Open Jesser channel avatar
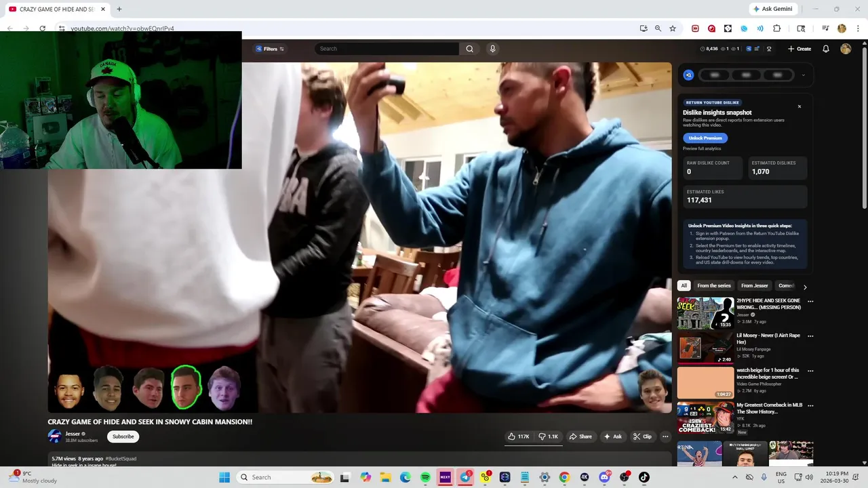 point(54,436)
